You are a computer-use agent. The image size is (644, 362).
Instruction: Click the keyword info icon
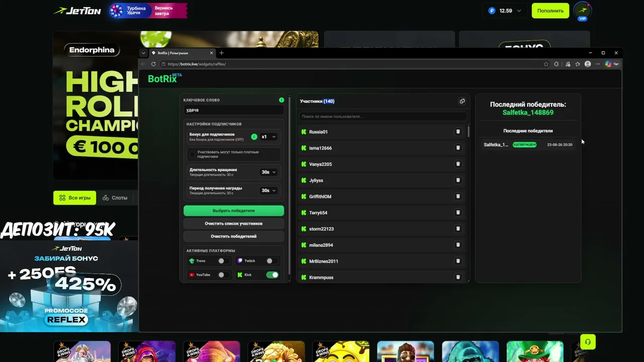pos(281,100)
